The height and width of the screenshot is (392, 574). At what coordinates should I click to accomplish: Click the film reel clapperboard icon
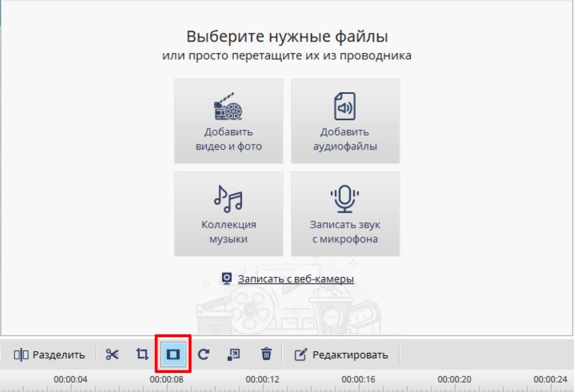click(228, 106)
